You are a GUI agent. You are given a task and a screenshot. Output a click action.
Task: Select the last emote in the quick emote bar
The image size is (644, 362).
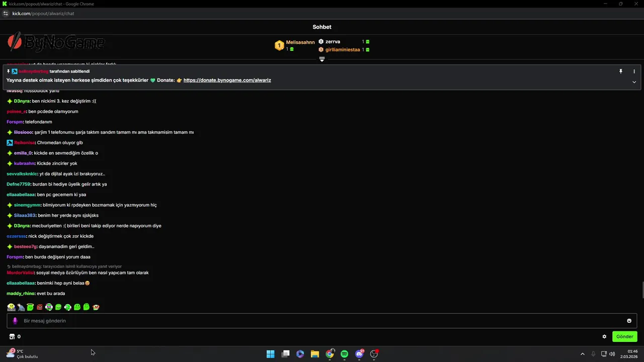coord(96,307)
